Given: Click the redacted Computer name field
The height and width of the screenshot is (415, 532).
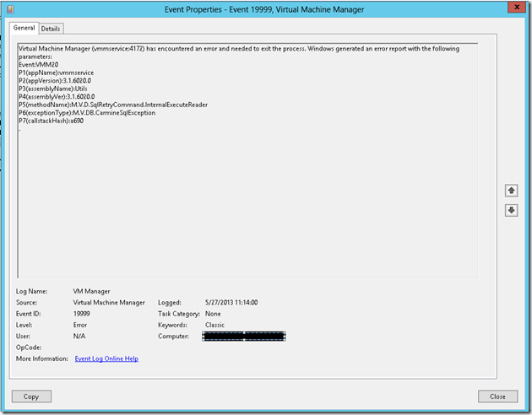Looking at the screenshot, I should click(244, 336).
